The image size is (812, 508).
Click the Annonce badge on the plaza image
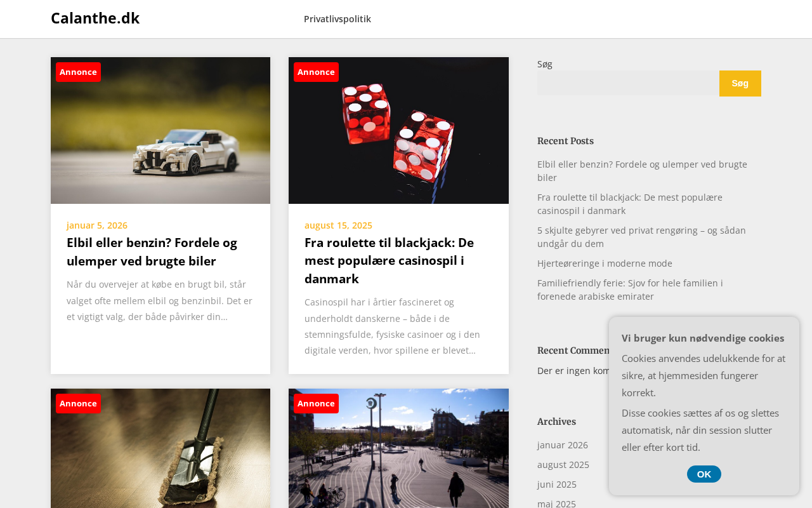tap(316, 403)
